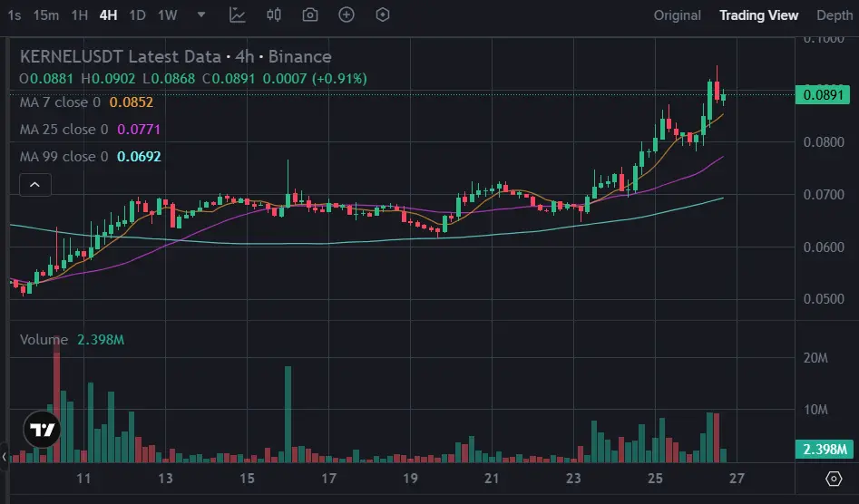Click date label 13 on time axis
The image size is (859, 504).
tap(165, 479)
